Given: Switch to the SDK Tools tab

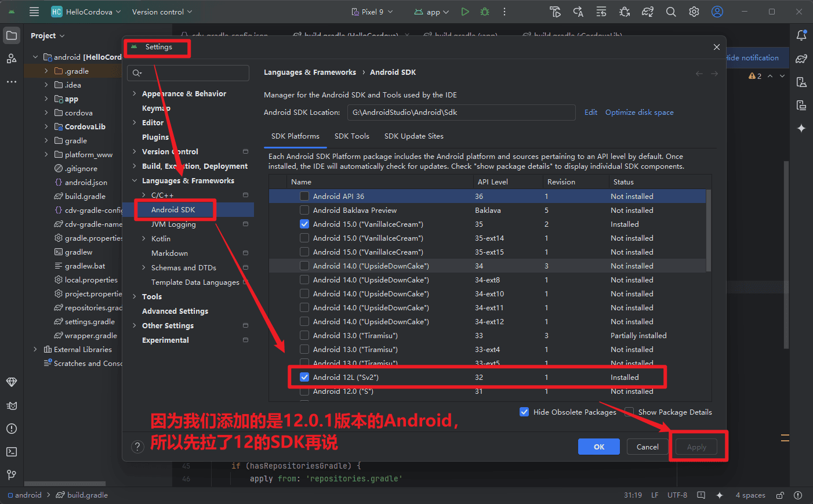Looking at the screenshot, I should [351, 136].
